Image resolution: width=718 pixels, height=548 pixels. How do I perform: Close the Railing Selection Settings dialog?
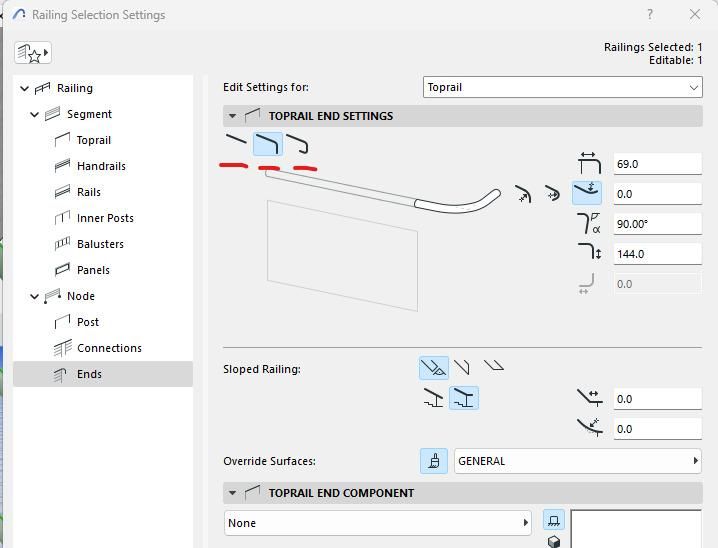[x=695, y=15]
